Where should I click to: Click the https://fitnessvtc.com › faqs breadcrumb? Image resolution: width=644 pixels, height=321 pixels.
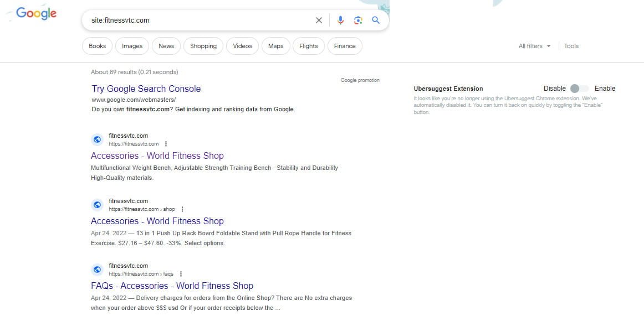141,274
